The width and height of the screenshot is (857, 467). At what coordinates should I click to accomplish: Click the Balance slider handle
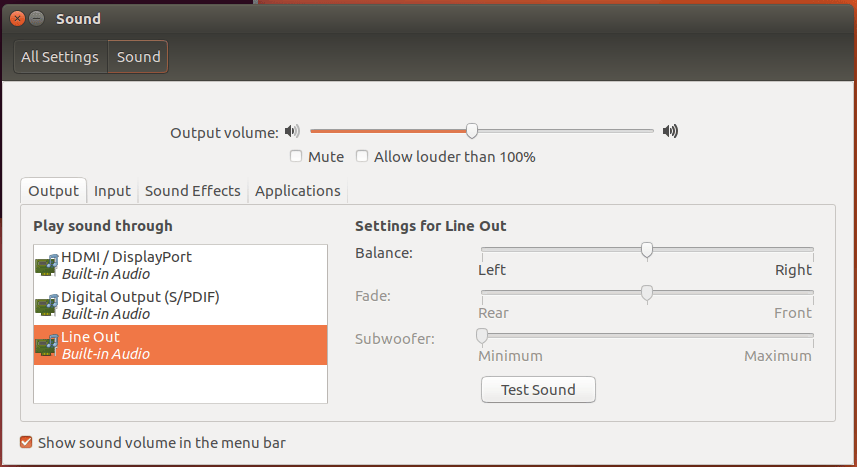click(x=647, y=250)
